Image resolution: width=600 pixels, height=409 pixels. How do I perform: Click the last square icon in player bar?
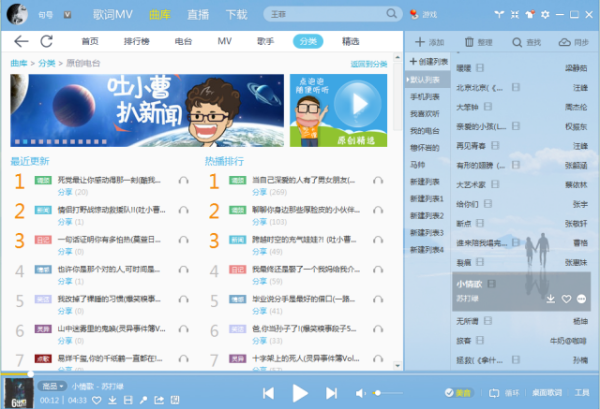(x=175, y=400)
